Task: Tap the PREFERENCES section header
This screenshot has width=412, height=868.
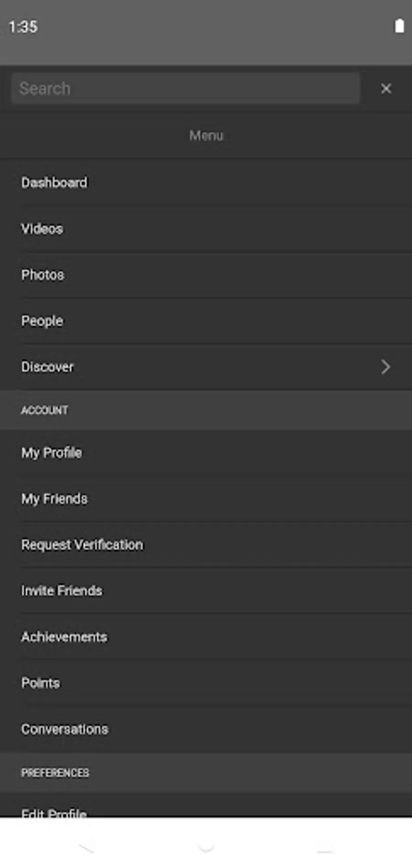Action: 206,773
